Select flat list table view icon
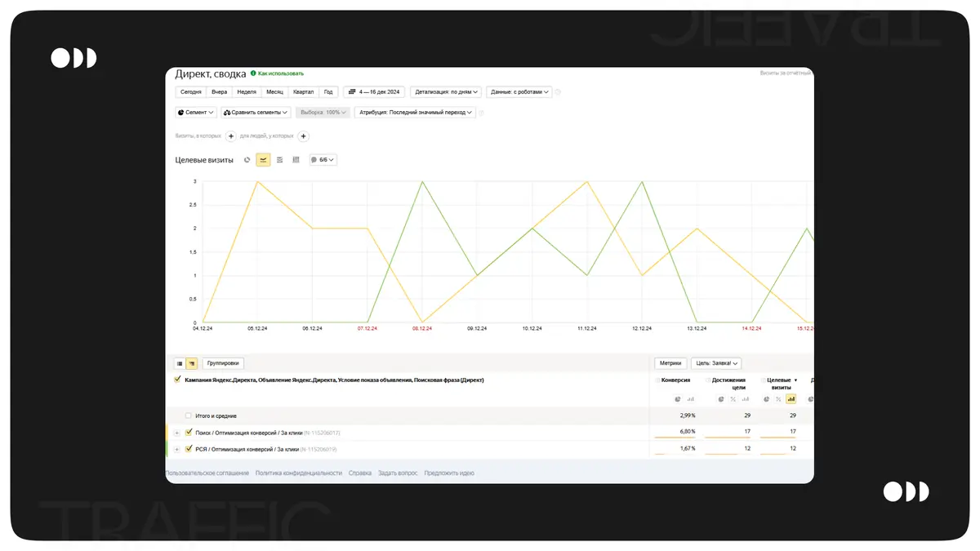980x551 pixels. click(x=180, y=363)
